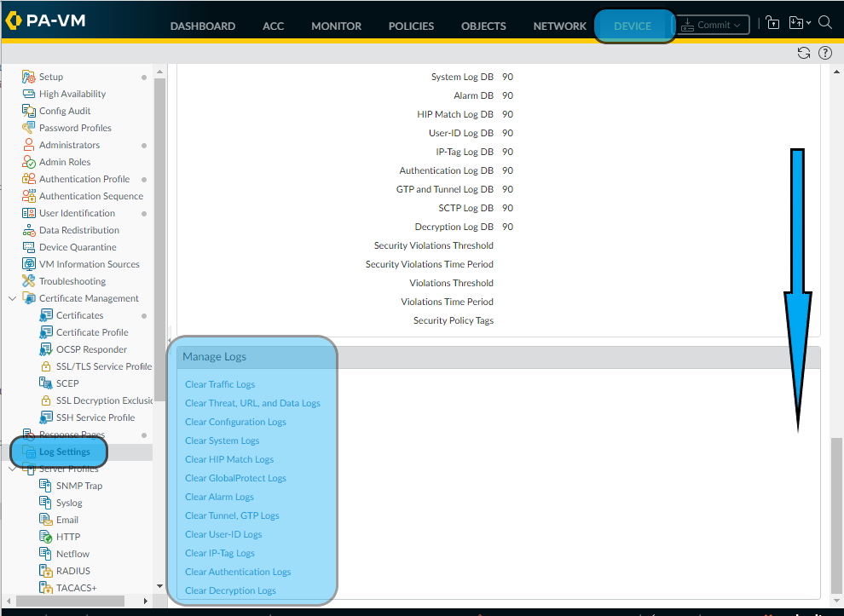Go to the POLICIES tab
The width and height of the screenshot is (844, 616).
coord(411,26)
